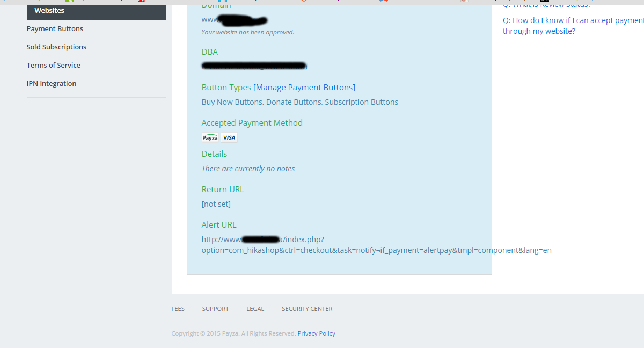644x348 pixels.
Task: Click the 'Details' heading
Action: click(215, 154)
